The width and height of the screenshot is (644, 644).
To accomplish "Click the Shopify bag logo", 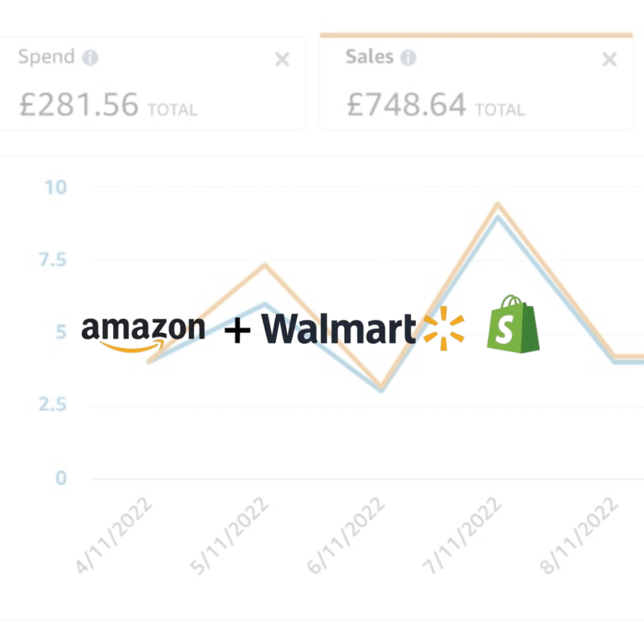I will 513,325.
